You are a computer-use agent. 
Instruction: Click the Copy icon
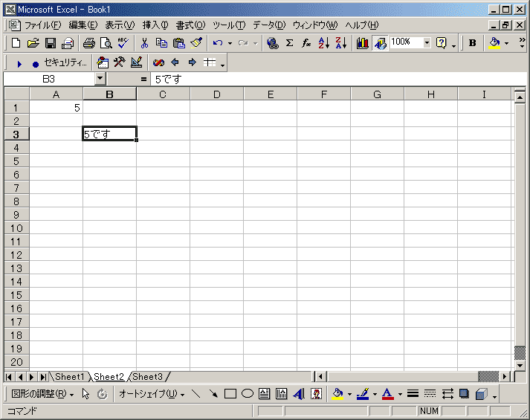[x=161, y=43]
